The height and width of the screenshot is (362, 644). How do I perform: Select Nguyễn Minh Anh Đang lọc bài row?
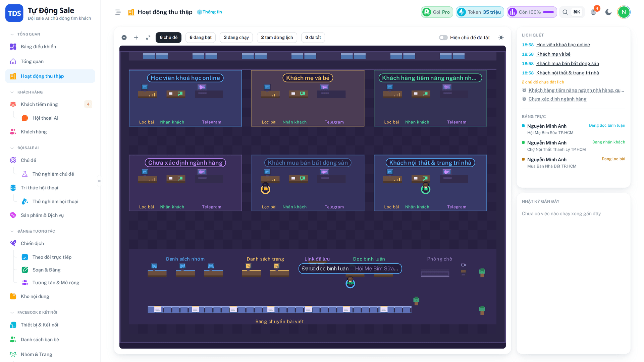point(573,163)
